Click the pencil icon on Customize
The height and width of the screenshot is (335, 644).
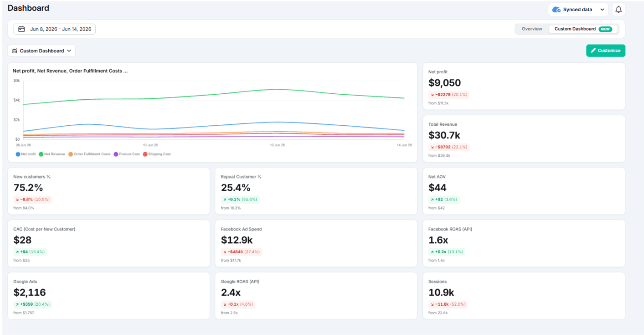coord(593,51)
